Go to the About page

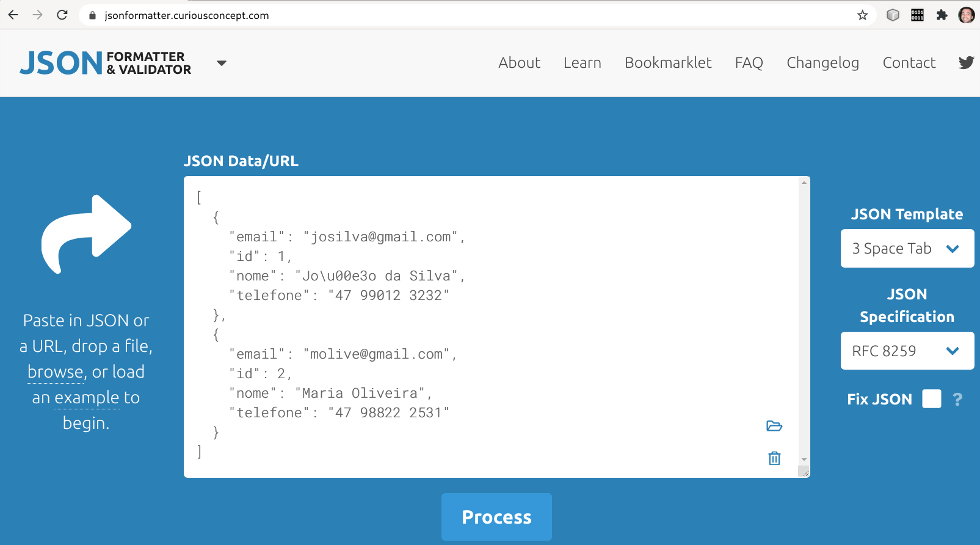pyautogui.click(x=519, y=62)
